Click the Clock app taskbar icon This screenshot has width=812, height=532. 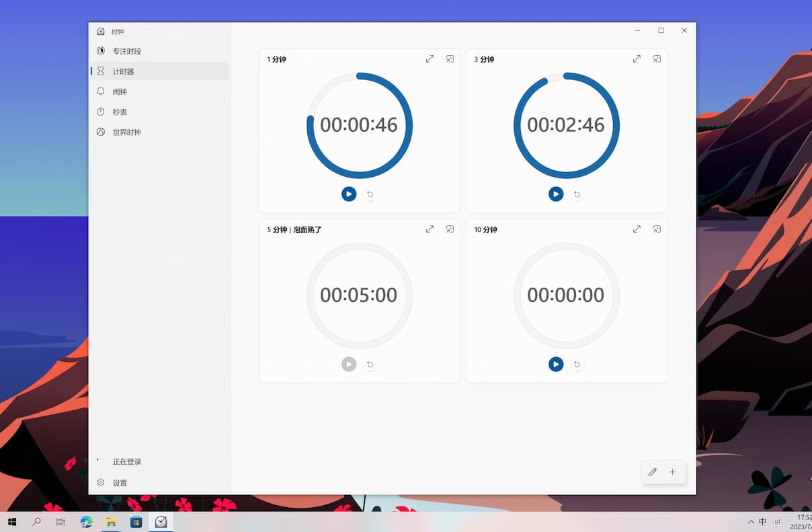coord(161,522)
